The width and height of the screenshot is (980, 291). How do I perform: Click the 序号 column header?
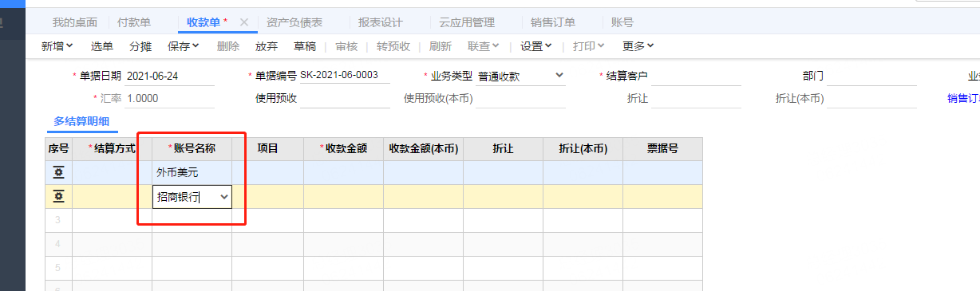pyautogui.click(x=59, y=149)
